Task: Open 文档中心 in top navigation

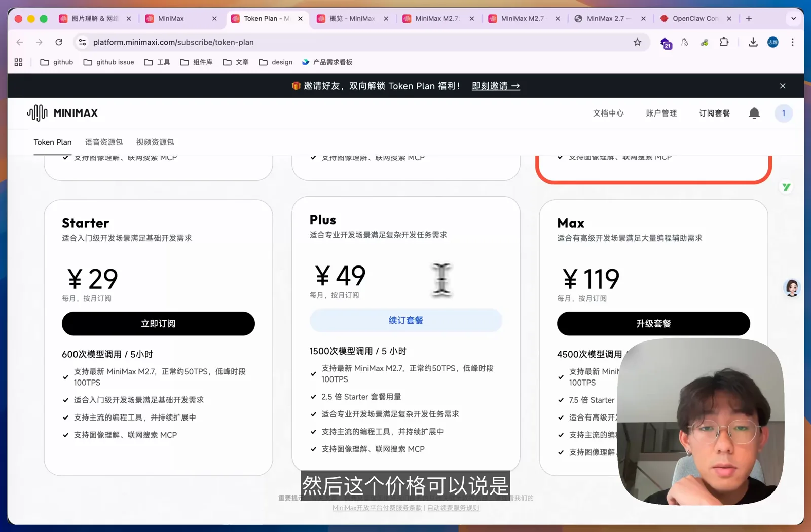Action: [x=608, y=113]
